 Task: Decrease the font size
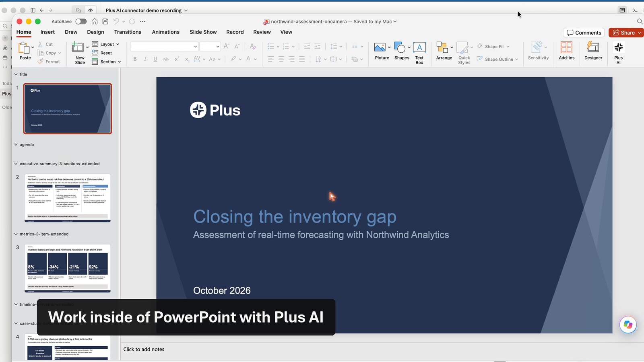coord(237,46)
